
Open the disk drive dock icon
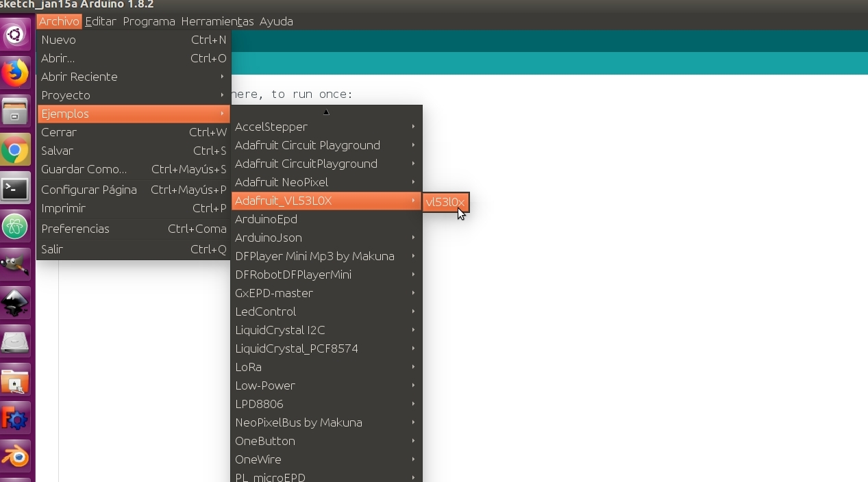coord(15,342)
